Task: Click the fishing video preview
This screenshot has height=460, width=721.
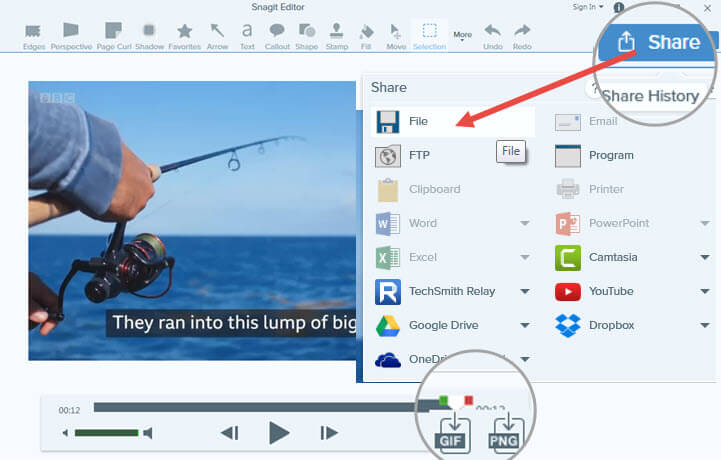Action: point(192,221)
